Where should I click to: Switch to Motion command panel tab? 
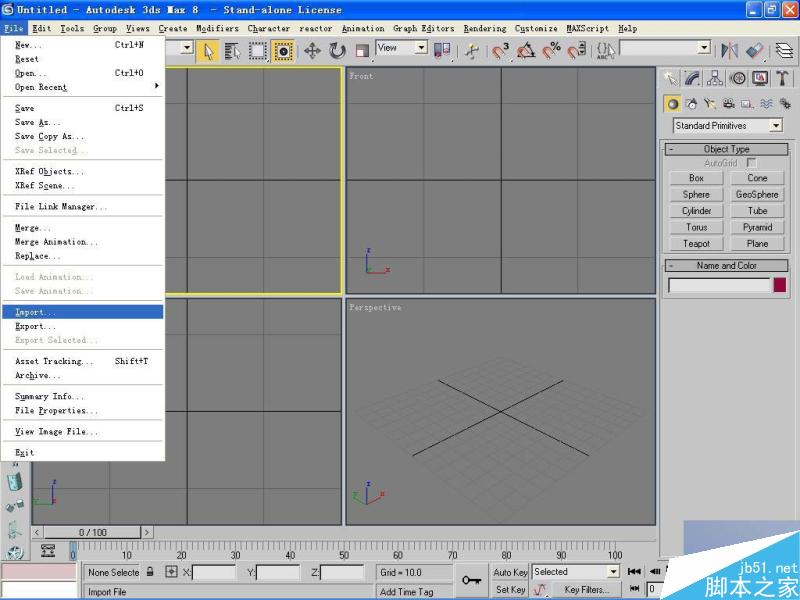(x=737, y=78)
